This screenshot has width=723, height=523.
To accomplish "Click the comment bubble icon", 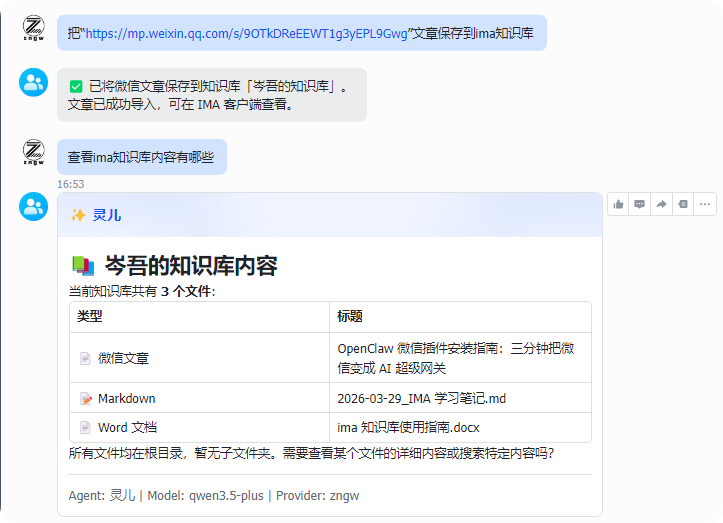I will coord(639,204).
